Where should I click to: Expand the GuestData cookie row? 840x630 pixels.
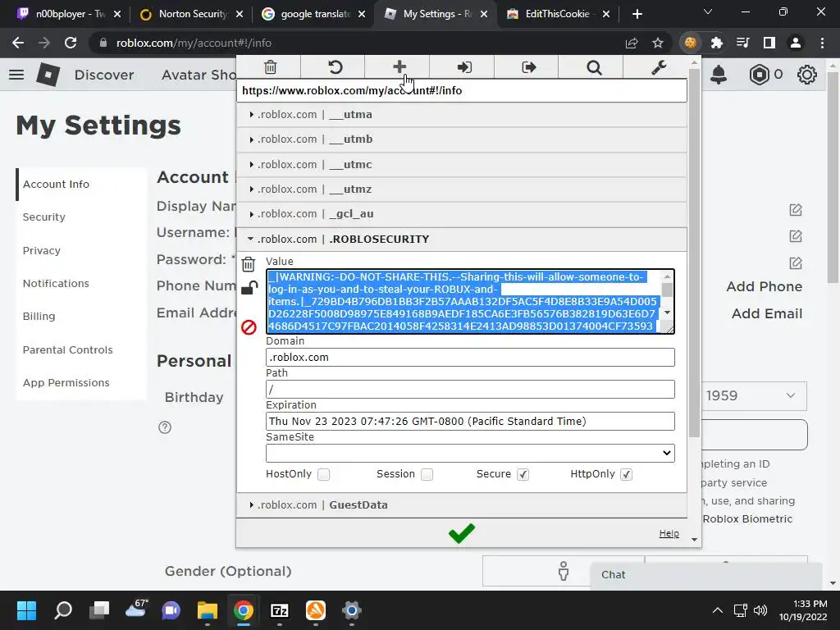point(462,504)
